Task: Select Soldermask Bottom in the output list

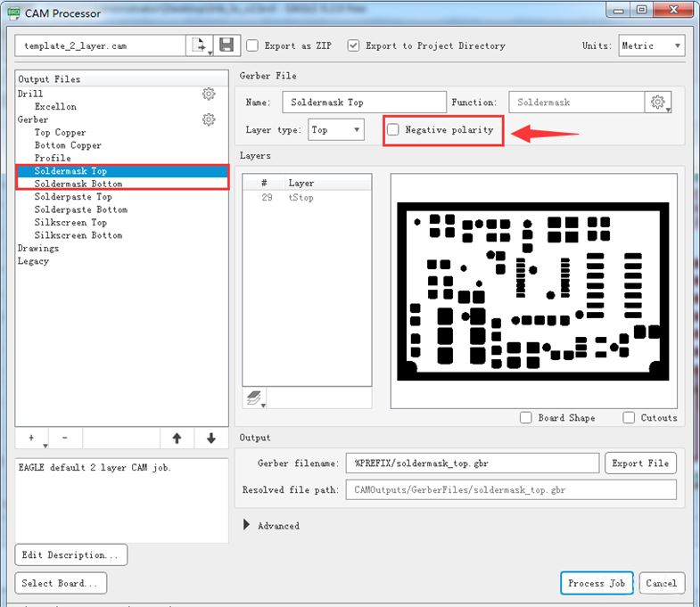Action: (78, 184)
